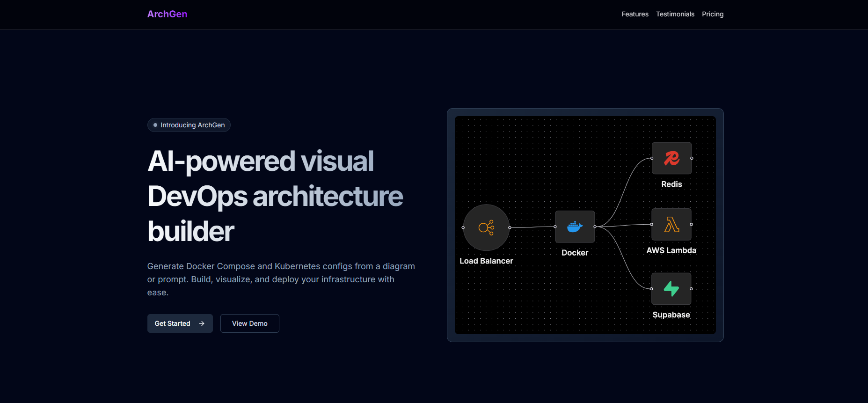
Task: Click the Load Balancer input handle
Action: pos(463,227)
